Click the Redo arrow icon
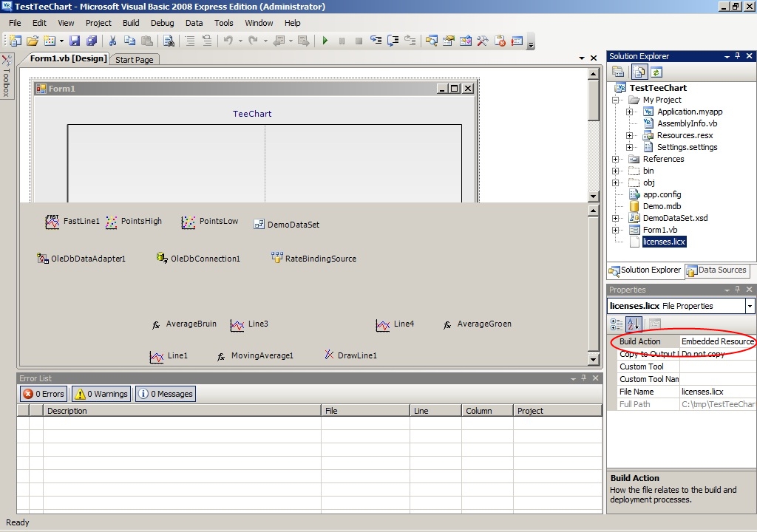This screenshot has width=757, height=532. point(253,41)
